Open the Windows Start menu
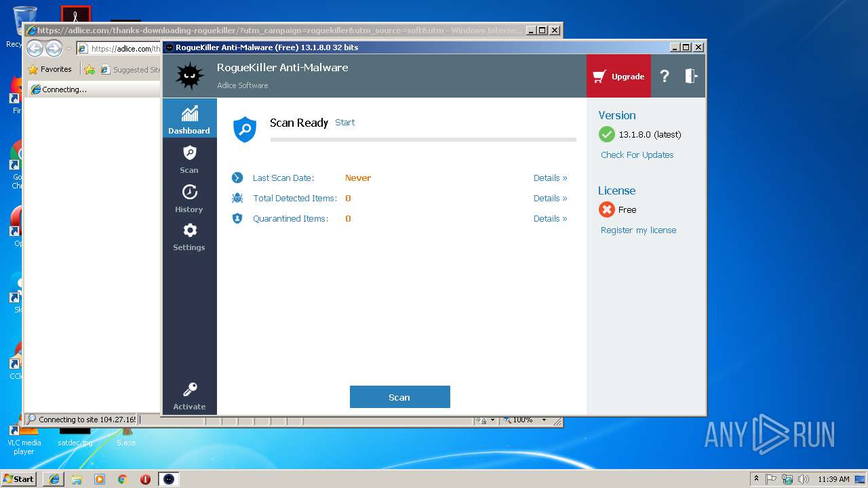 pyautogui.click(x=18, y=479)
